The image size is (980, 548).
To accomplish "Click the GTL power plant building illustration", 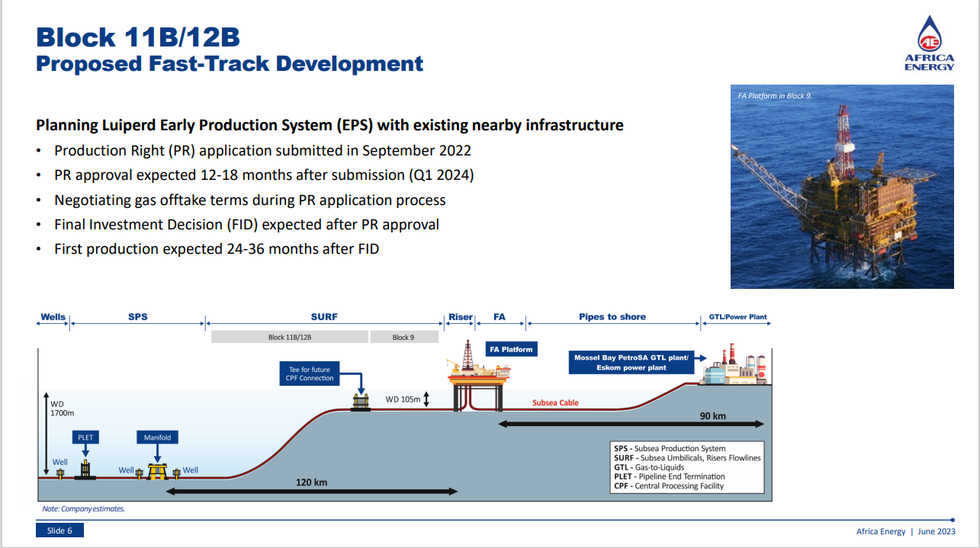I will 732,367.
